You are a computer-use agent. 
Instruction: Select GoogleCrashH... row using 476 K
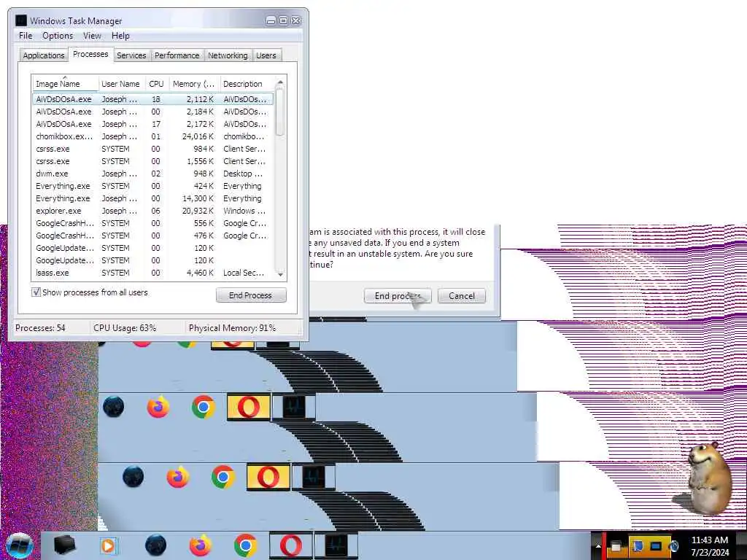coord(153,236)
